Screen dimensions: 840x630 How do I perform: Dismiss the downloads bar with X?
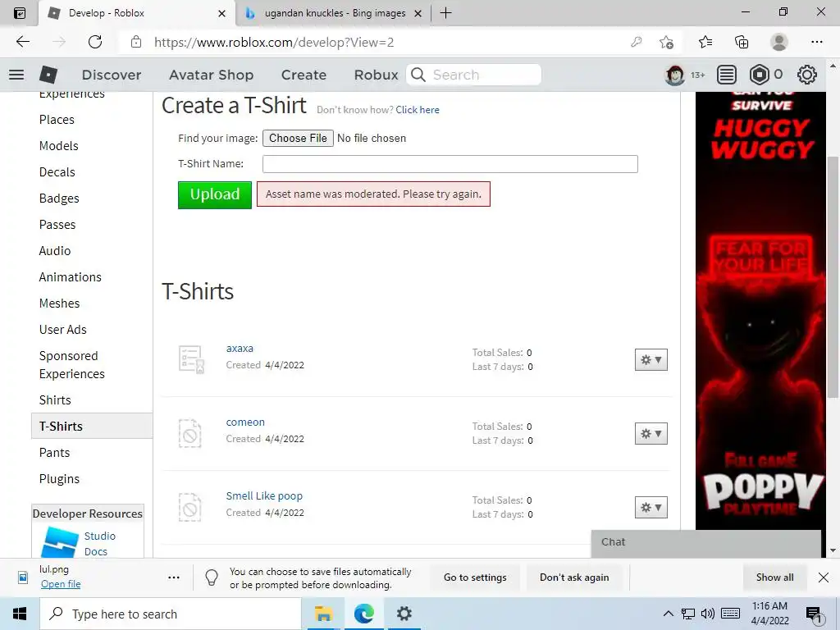point(824,577)
